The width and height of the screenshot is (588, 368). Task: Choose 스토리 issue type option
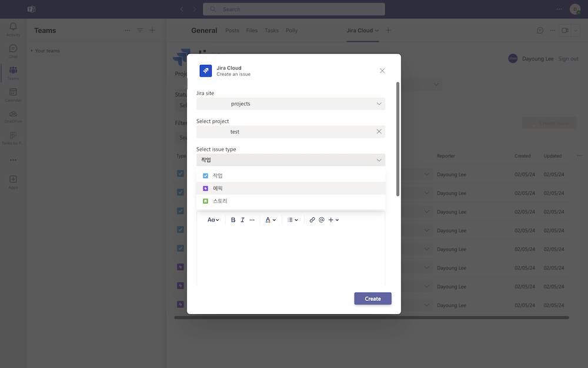click(290, 201)
